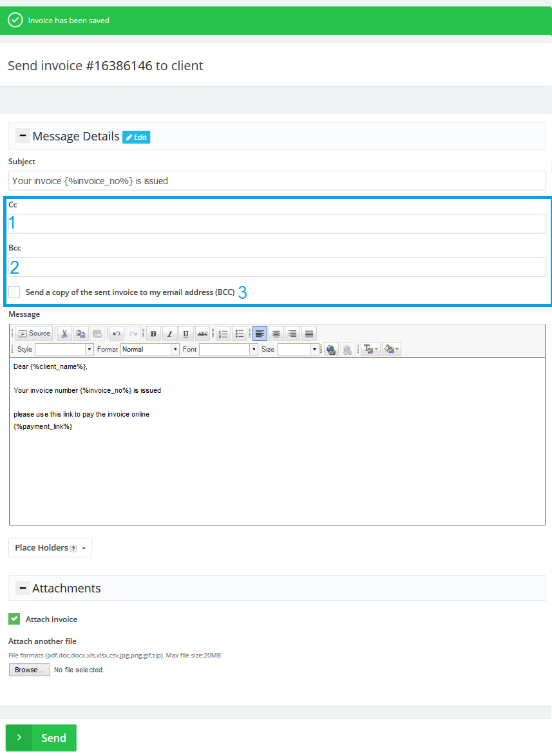This screenshot has width=552, height=756.
Task: Toggle bold formatting in message editor
Action: tap(153, 334)
